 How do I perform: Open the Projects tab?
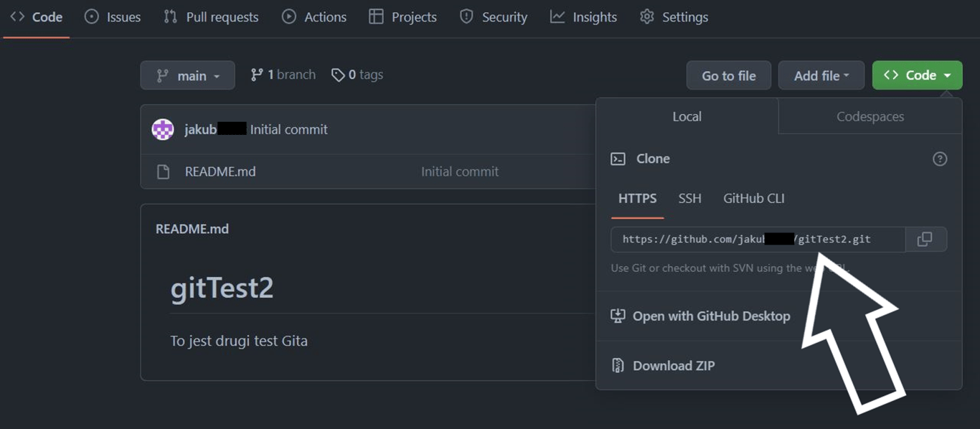402,17
